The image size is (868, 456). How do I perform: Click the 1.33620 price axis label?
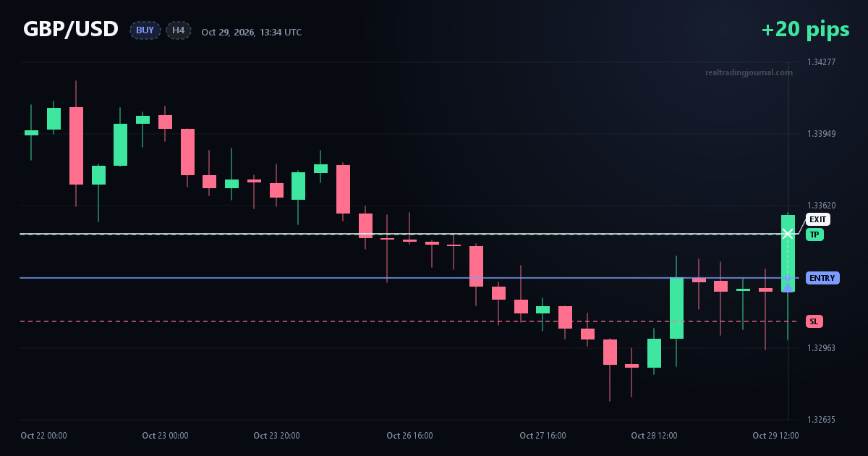tap(822, 206)
